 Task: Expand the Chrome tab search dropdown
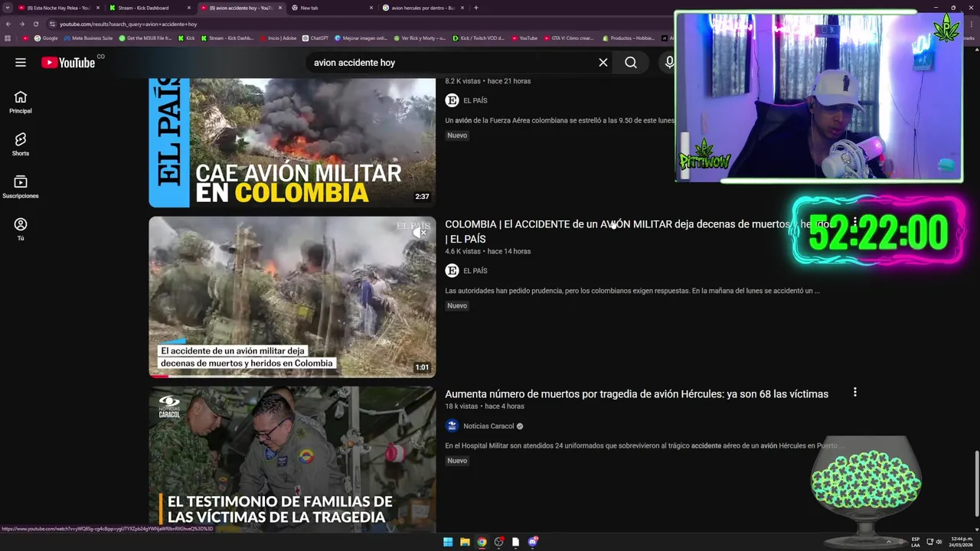[x=8, y=8]
